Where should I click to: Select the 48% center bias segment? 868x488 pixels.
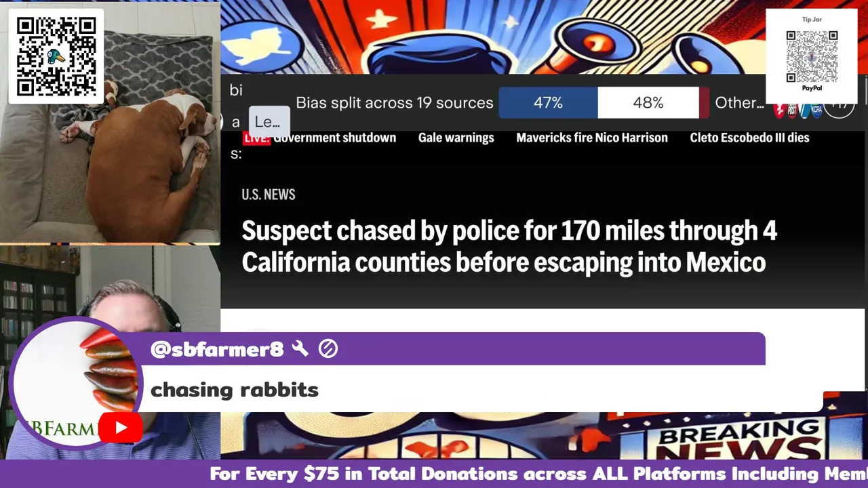coord(648,103)
